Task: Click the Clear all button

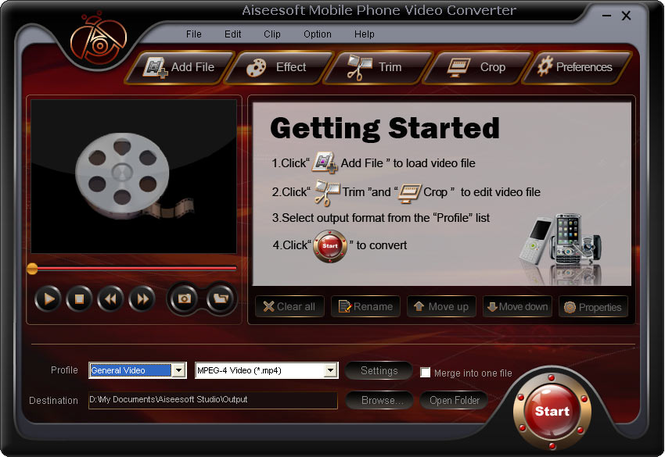Action: [x=290, y=307]
